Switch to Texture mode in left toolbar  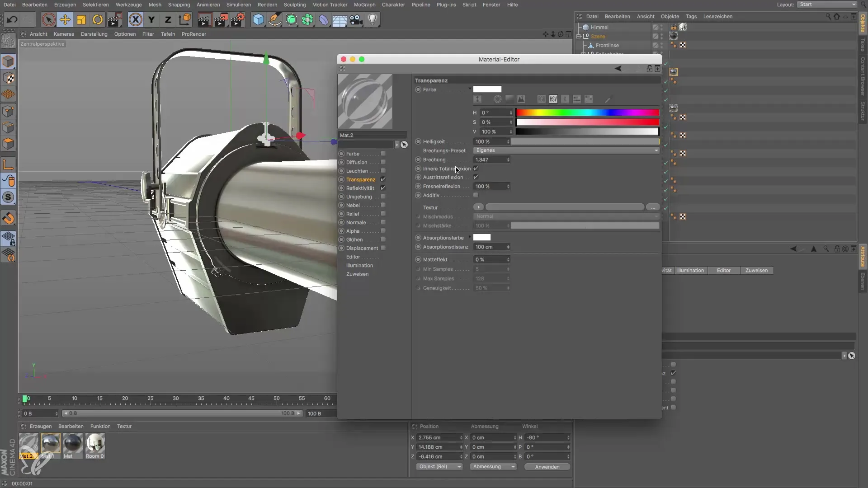tap(9, 78)
